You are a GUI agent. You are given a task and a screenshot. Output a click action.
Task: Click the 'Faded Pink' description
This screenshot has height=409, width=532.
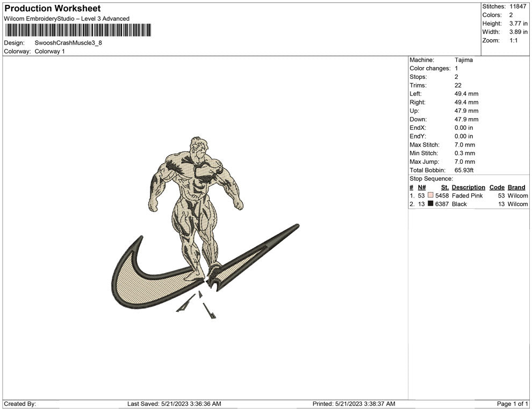click(467, 195)
